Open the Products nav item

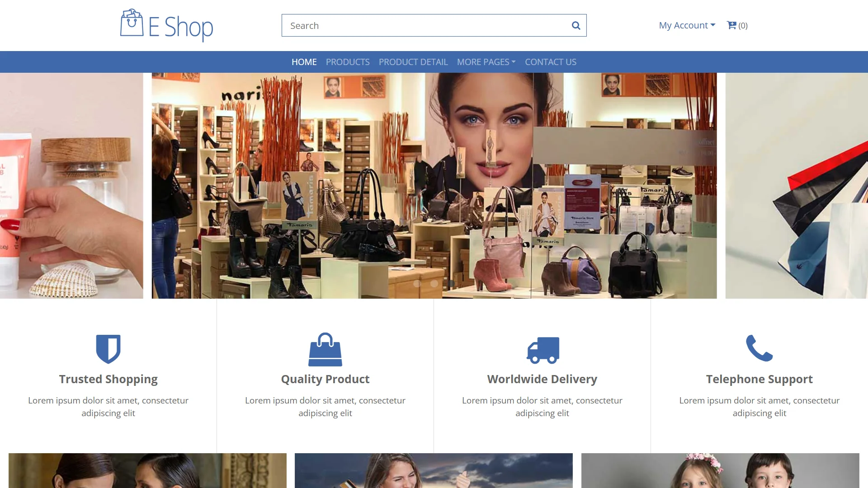coord(348,62)
